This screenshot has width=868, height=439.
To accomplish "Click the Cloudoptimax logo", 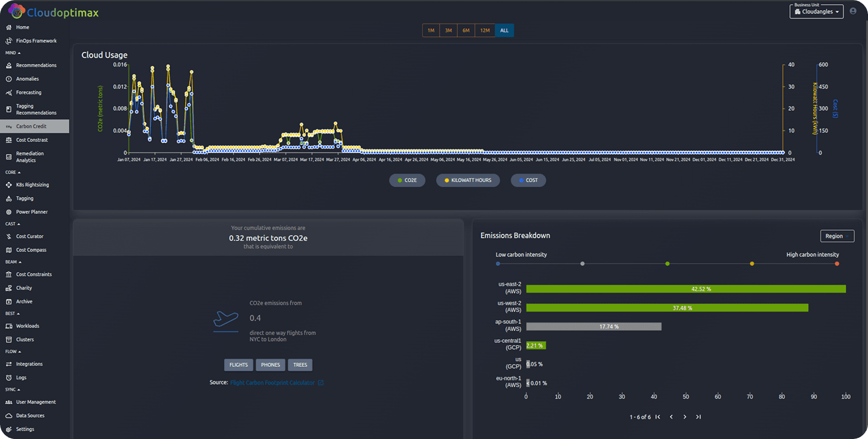I will tap(53, 11).
